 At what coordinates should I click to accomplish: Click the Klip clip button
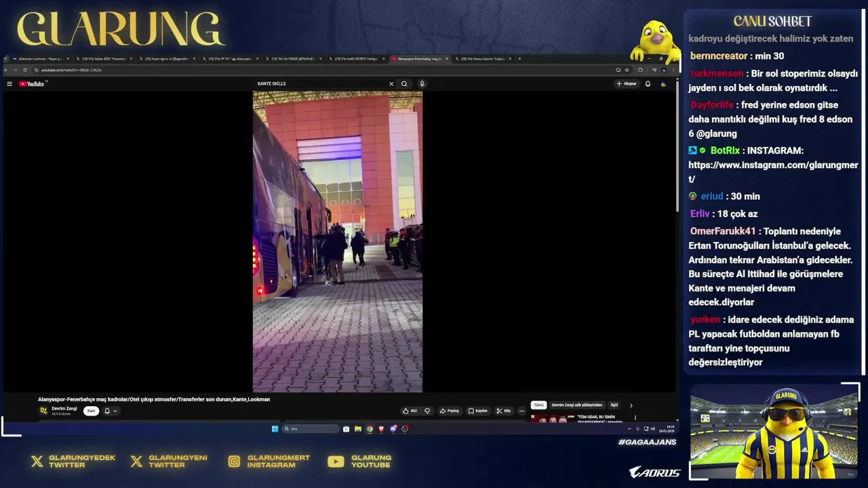[x=503, y=411]
